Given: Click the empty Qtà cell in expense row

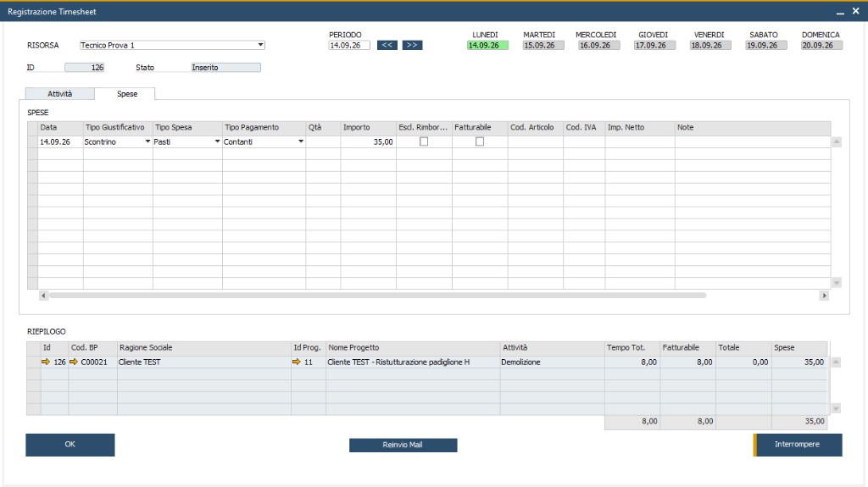Looking at the screenshot, I should click(x=323, y=141).
